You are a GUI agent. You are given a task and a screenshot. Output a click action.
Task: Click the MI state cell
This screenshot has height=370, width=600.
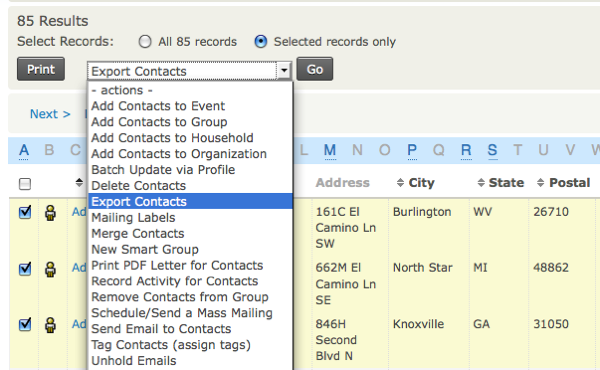[x=480, y=268]
